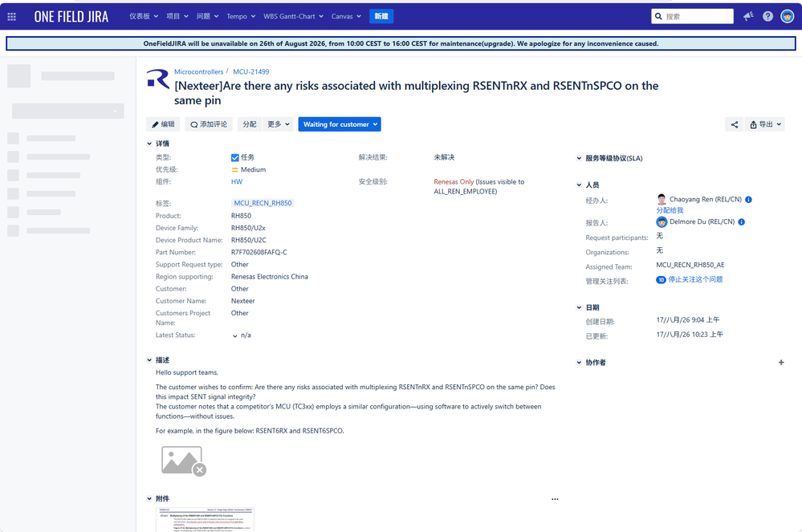The image size is (802, 532).
Task: Collapse the 描述 description section
Action: coord(149,360)
